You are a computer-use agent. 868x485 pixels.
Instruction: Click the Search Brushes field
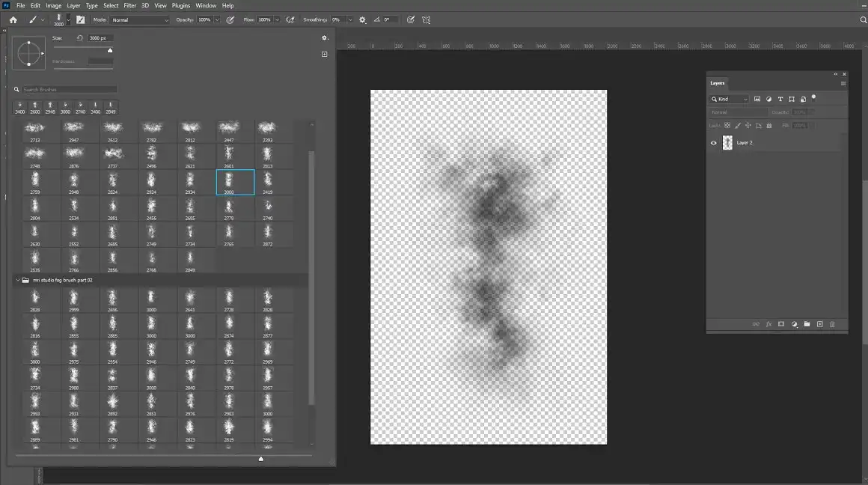tap(69, 89)
